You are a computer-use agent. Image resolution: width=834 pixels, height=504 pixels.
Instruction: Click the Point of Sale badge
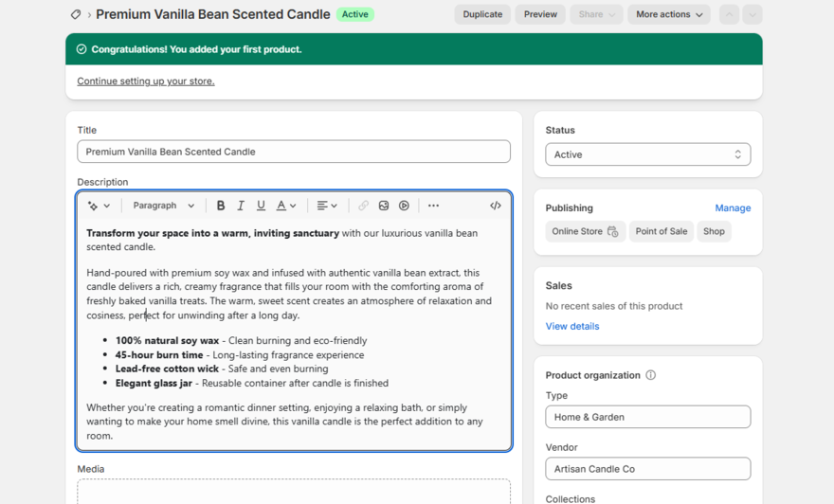662,231
